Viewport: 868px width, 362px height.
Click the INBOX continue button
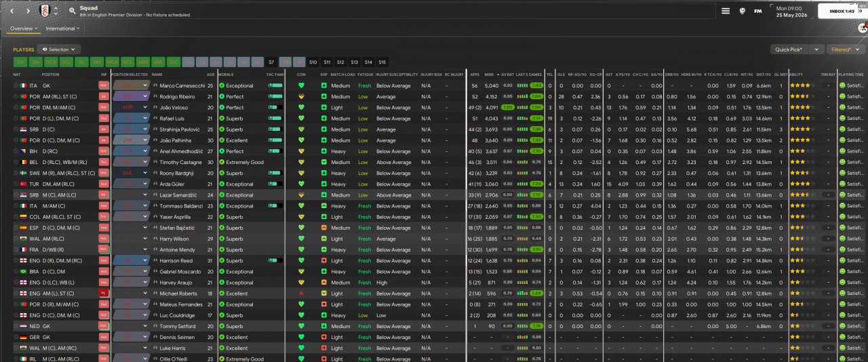coord(841,11)
